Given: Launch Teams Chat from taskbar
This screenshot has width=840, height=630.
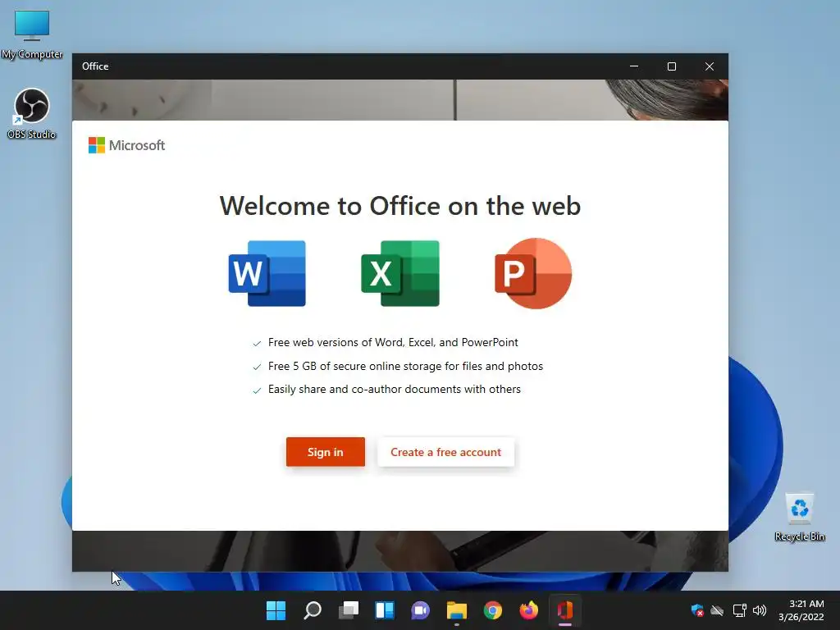Looking at the screenshot, I should (421, 610).
